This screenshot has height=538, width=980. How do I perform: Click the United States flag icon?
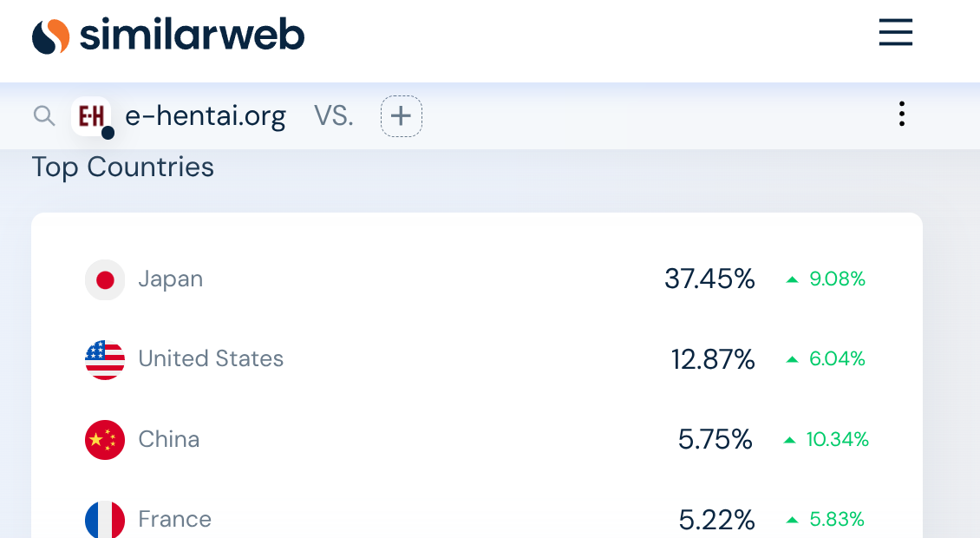click(105, 360)
